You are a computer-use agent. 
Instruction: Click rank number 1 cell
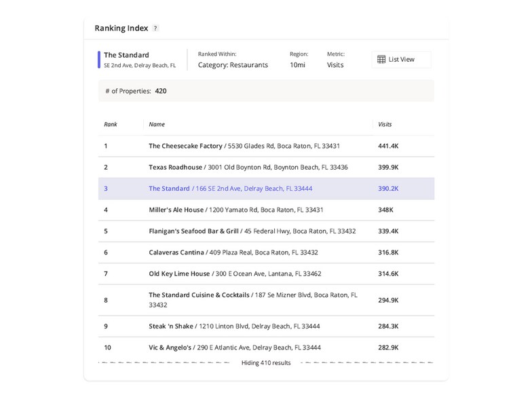[x=106, y=146]
